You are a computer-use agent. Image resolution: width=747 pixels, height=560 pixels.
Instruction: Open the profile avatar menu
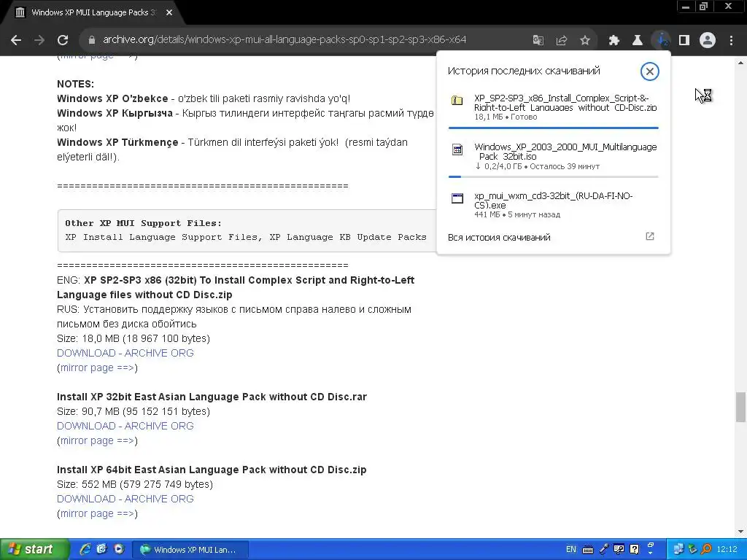tap(708, 40)
